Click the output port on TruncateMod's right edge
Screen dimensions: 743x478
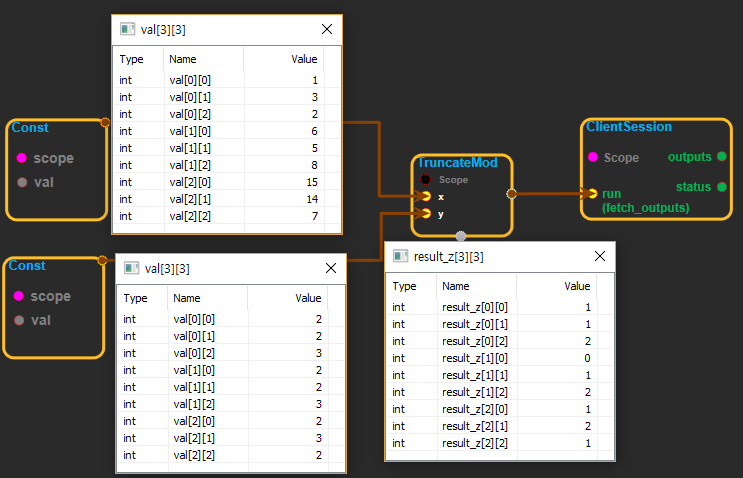[512, 193]
